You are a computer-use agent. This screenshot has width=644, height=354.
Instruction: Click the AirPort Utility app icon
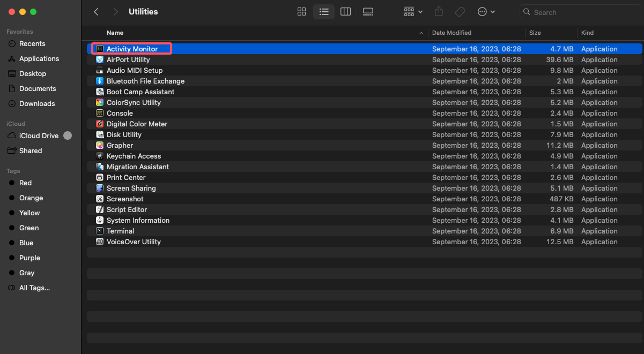coord(100,59)
